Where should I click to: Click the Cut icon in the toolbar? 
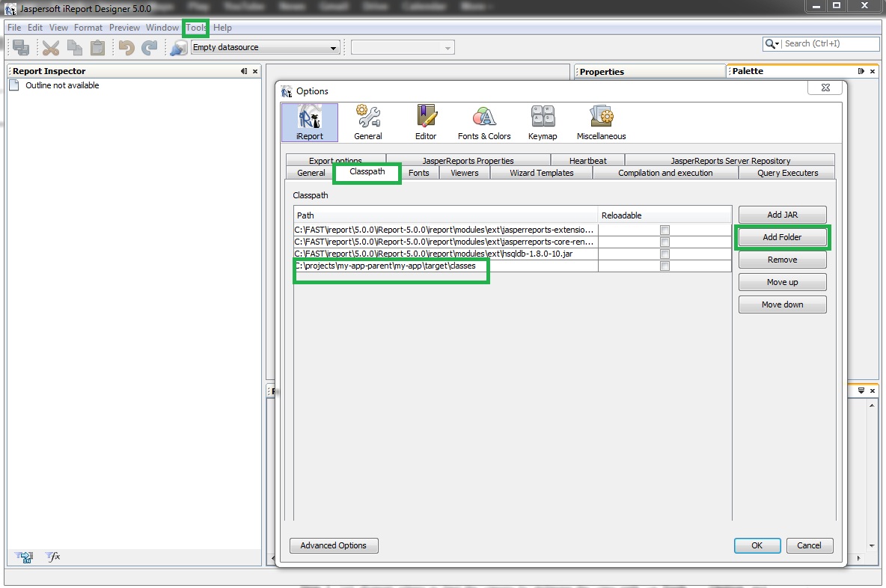coord(50,46)
